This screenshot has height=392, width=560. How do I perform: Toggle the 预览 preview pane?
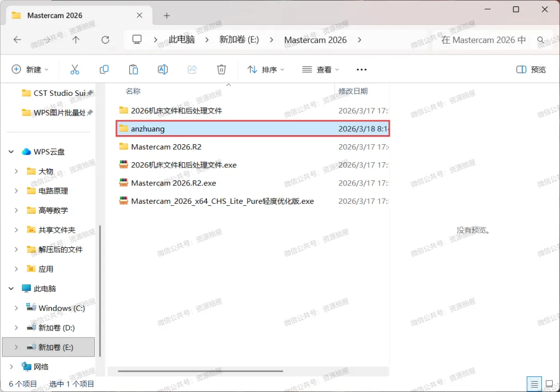pyautogui.click(x=531, y=69)
